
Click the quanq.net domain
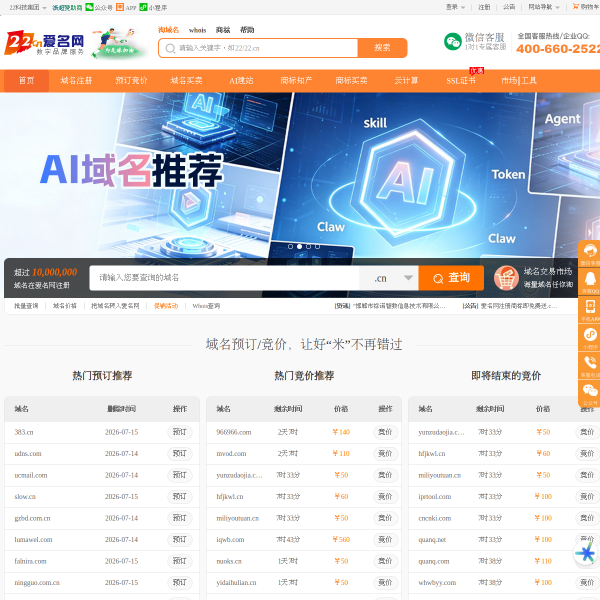pyautogui.click(x=432, y=540)
